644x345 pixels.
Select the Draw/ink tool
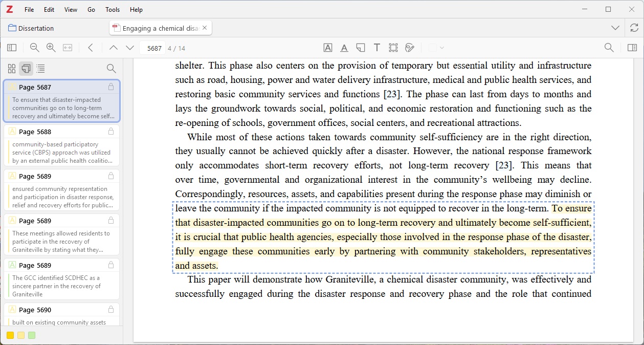point(410,48)
